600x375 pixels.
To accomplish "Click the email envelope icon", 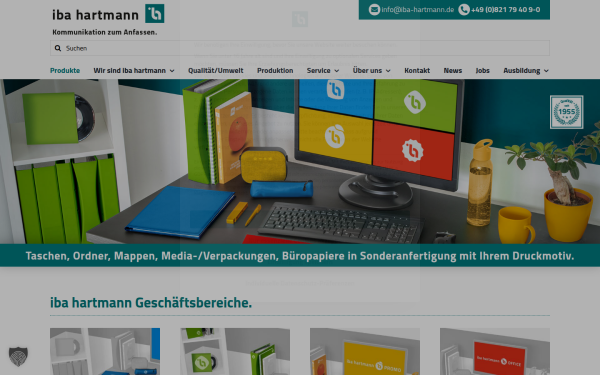I will point(374,10).
